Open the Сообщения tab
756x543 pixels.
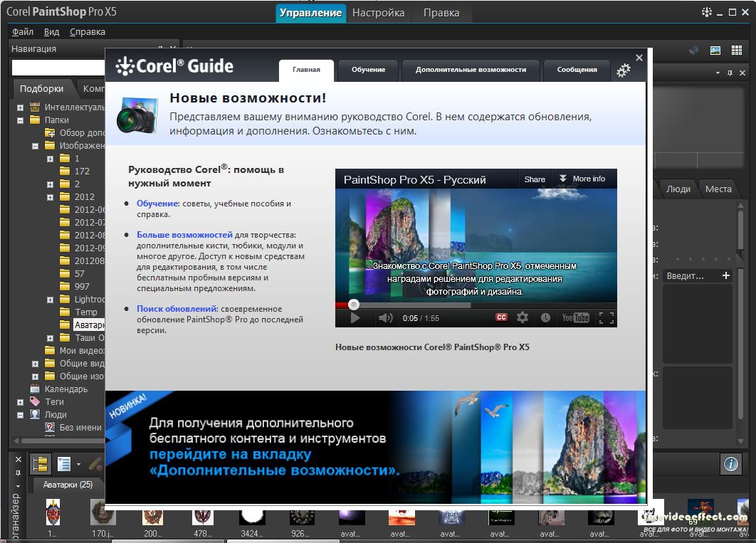577,70
